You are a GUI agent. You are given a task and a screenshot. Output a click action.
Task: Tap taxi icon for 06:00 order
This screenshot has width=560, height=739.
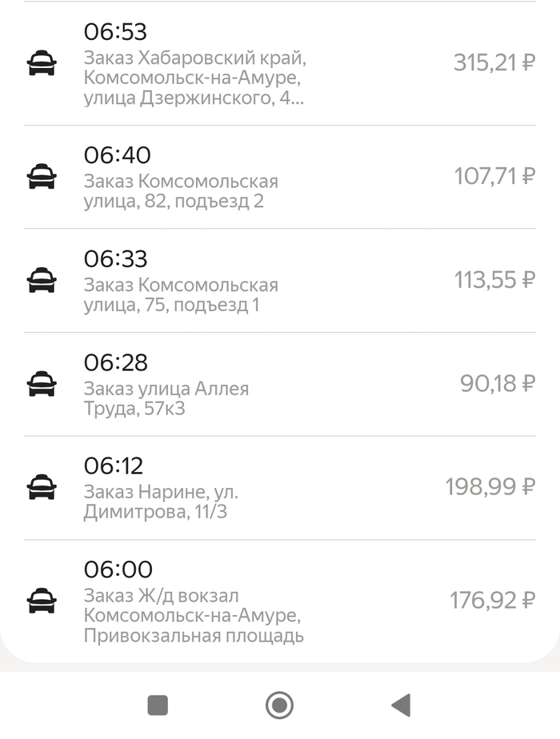[42, 600]
